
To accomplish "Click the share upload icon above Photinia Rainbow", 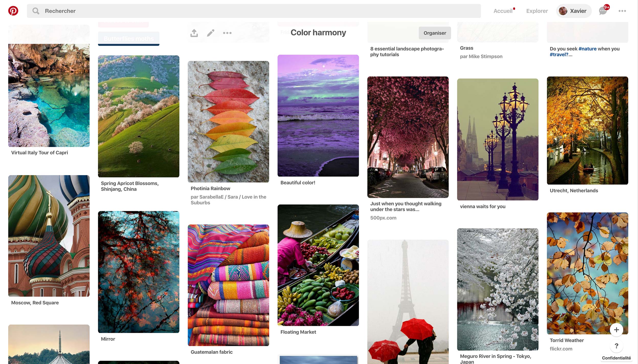I will coord(194,33).
